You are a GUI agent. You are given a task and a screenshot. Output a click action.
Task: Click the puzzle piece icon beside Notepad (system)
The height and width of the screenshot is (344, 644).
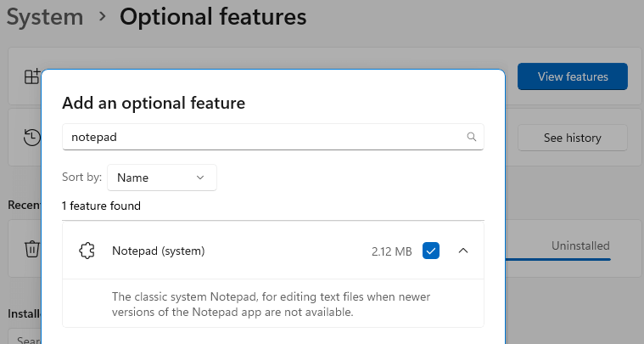click(87, 251)
